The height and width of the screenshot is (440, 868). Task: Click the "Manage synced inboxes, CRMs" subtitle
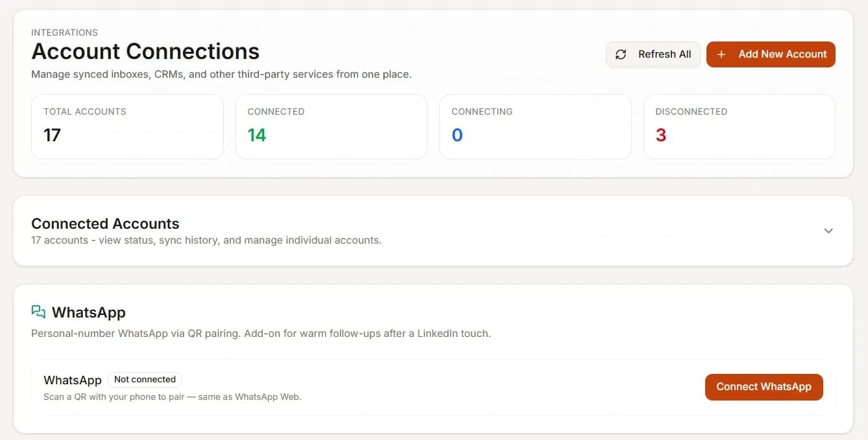221,75
